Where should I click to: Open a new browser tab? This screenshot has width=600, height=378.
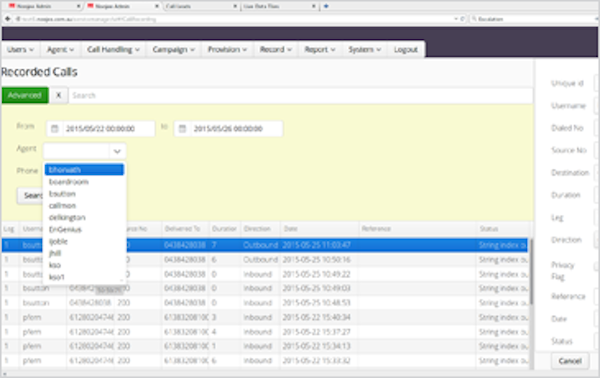click(326, 6)
